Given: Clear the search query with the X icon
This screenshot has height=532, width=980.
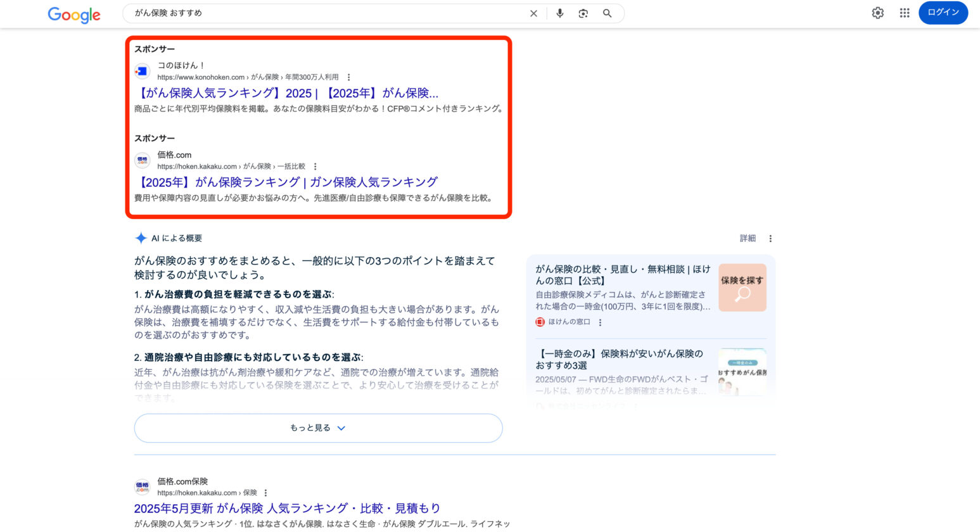Looking at the screenshot, I should tap(533, 13).
